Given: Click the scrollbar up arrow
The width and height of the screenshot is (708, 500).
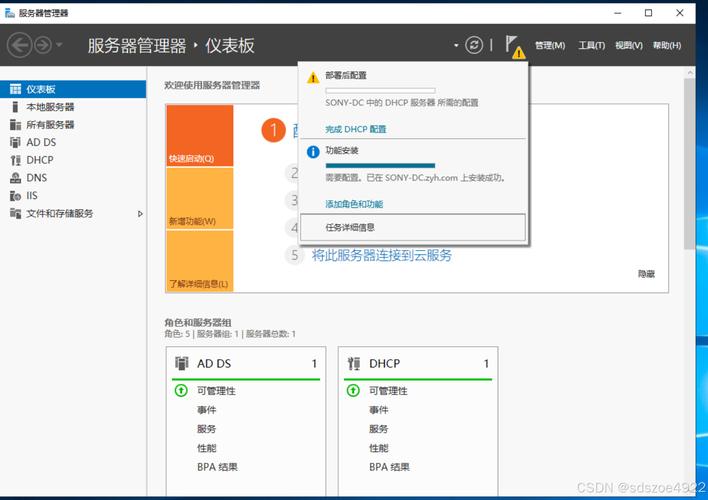Looking at the screenshot, I should (x=689, y=72).
